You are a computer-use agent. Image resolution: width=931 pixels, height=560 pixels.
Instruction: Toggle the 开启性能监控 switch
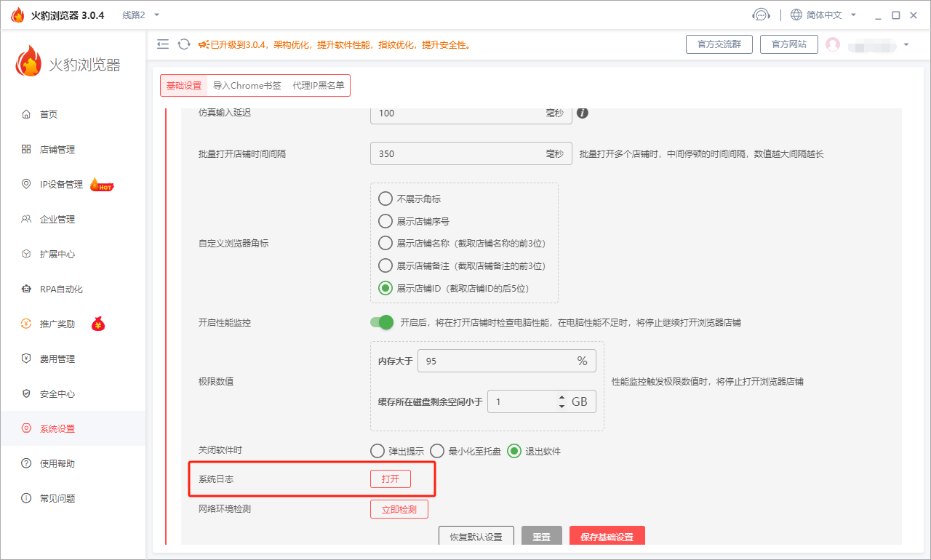(381, 322)
